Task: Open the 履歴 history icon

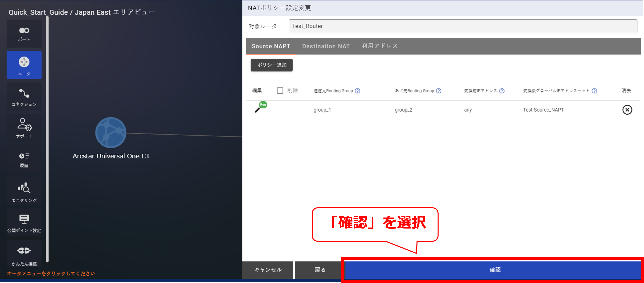Action: click(x=24, y=160)
